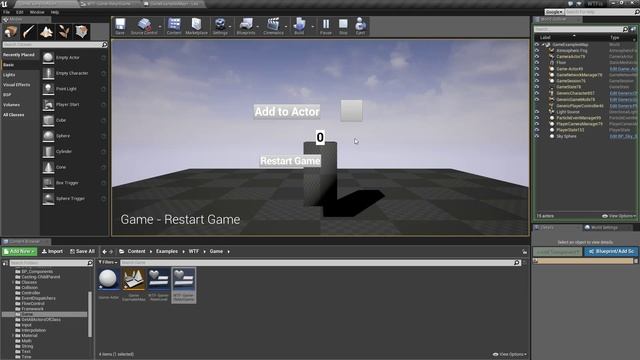Toggle visibility of CameraActor row

(x=537, y=57)
